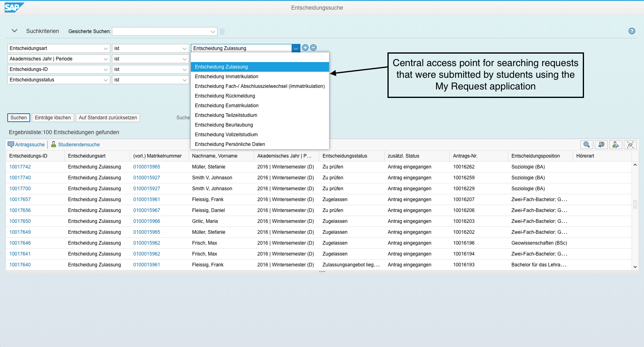
Task: Choose 'Entscheidung Vollzeitstudium' option
Action: 260,135
